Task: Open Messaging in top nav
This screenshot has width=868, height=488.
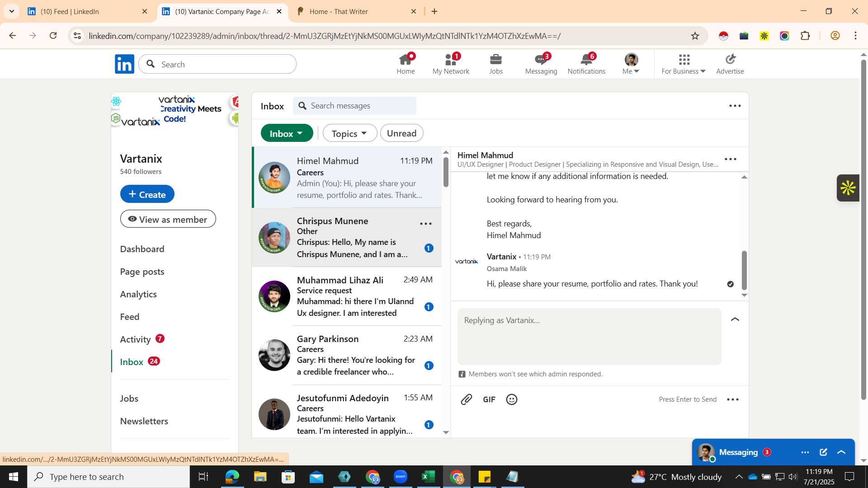Action: coord(541,64)
